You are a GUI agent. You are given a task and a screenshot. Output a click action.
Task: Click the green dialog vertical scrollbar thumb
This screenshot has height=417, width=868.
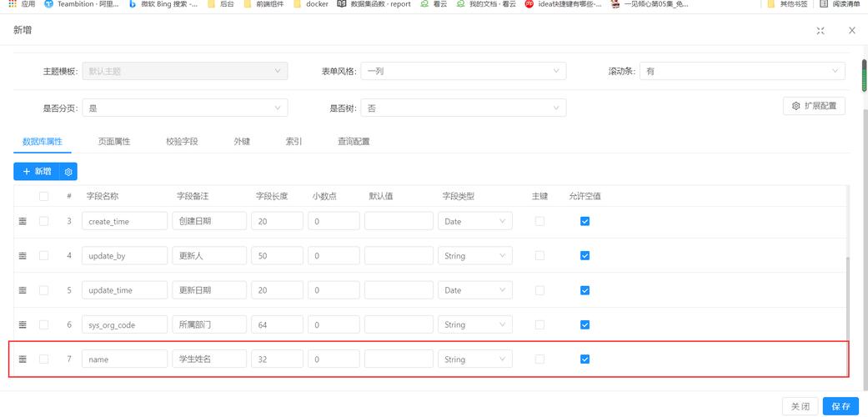[864, 76]
